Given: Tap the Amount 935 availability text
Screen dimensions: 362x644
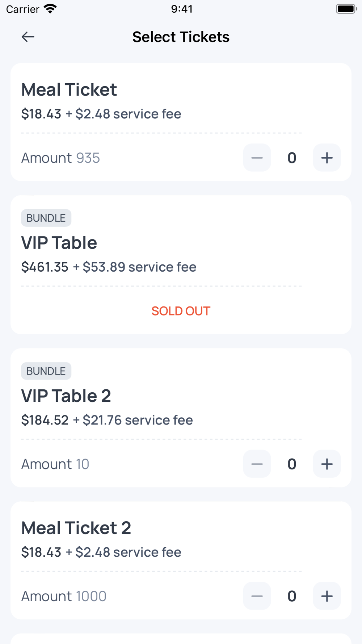Looking at the screenshot, I should pos(60,158).
